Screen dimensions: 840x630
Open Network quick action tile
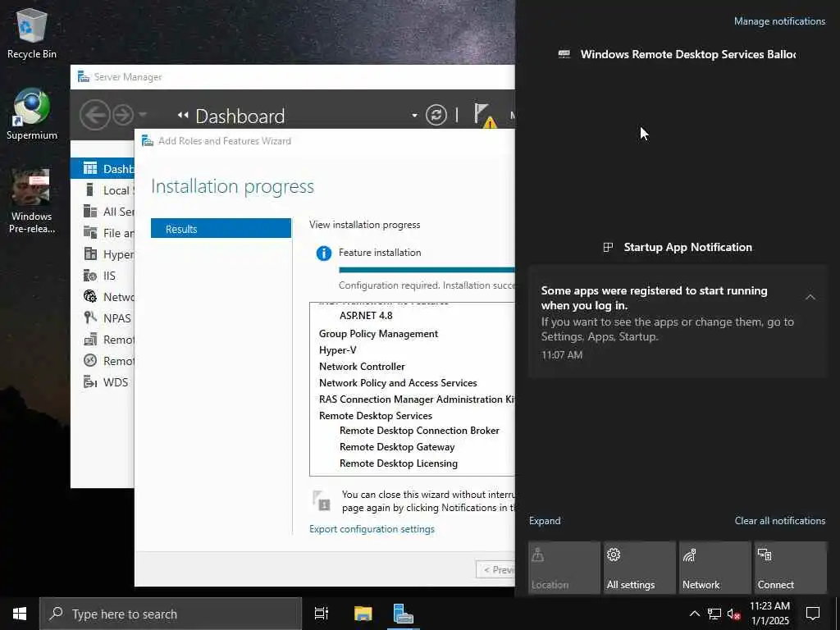[x=714, y=568]
